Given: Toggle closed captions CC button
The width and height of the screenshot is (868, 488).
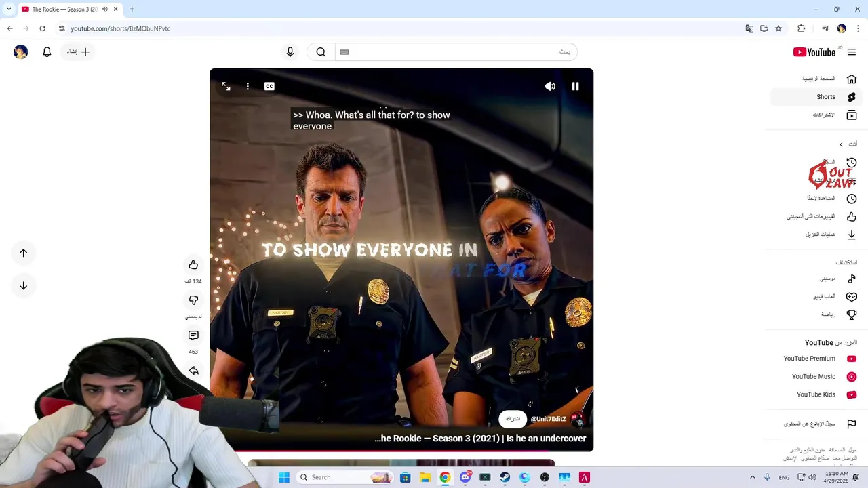Looking at the screenshot, I should click(x=269, y=86).
